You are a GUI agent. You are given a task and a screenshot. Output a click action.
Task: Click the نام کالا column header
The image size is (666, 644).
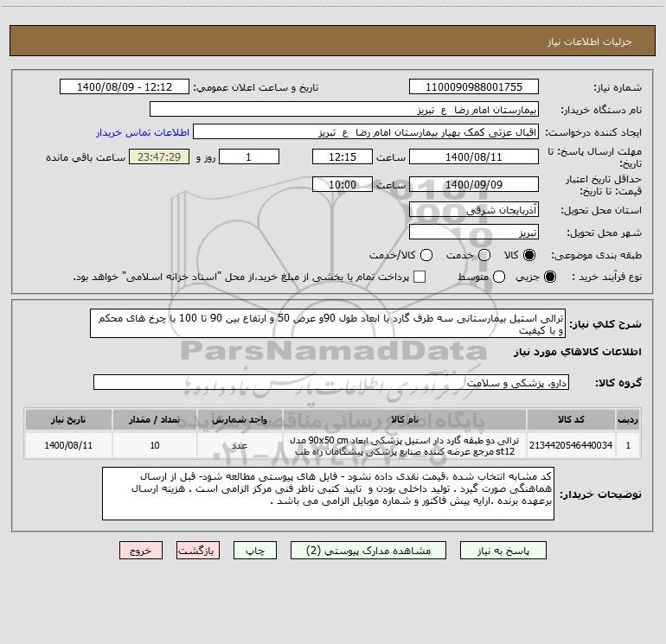tap(405, 419)
